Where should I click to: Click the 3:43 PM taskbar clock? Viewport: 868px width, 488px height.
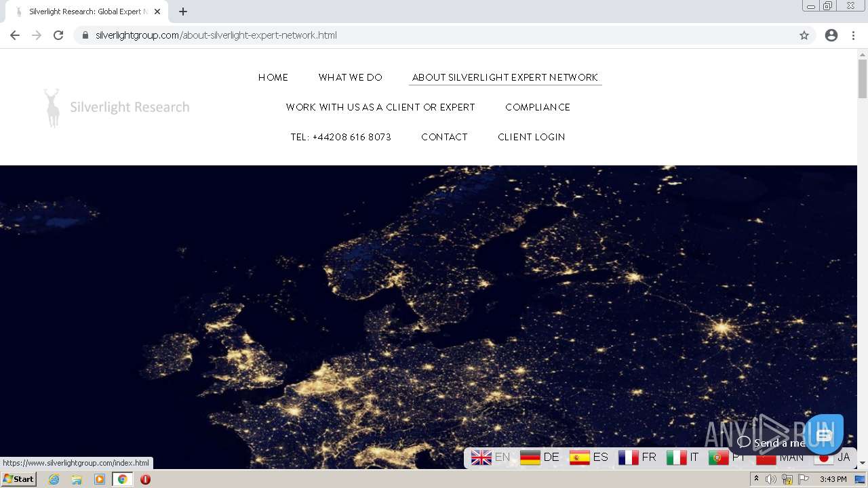(833, 479)
